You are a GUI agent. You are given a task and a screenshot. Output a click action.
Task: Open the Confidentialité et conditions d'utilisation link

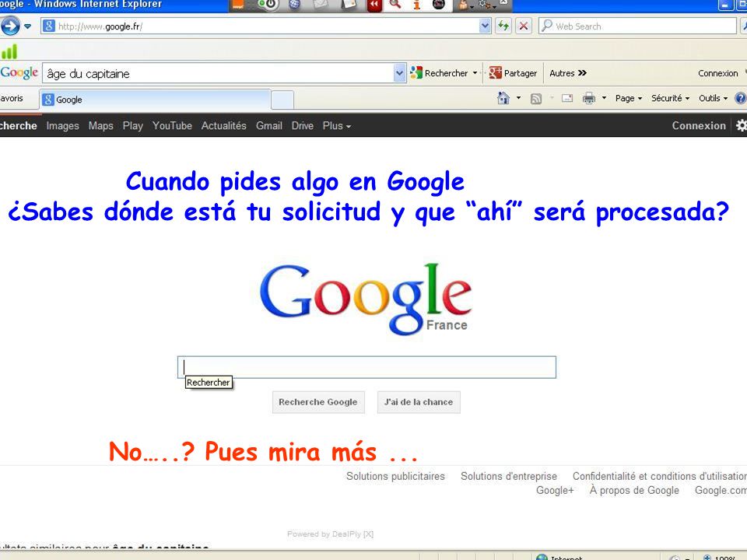coord(660,476)
